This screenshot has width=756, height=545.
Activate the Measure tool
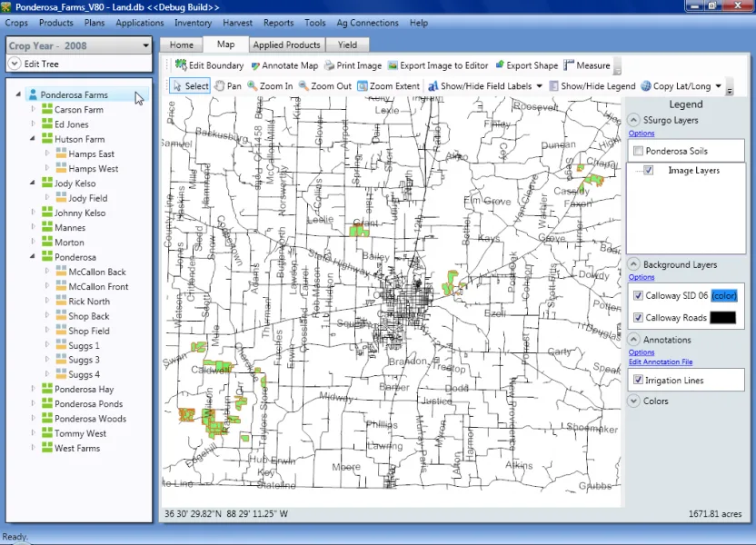(x=587, y=65)
